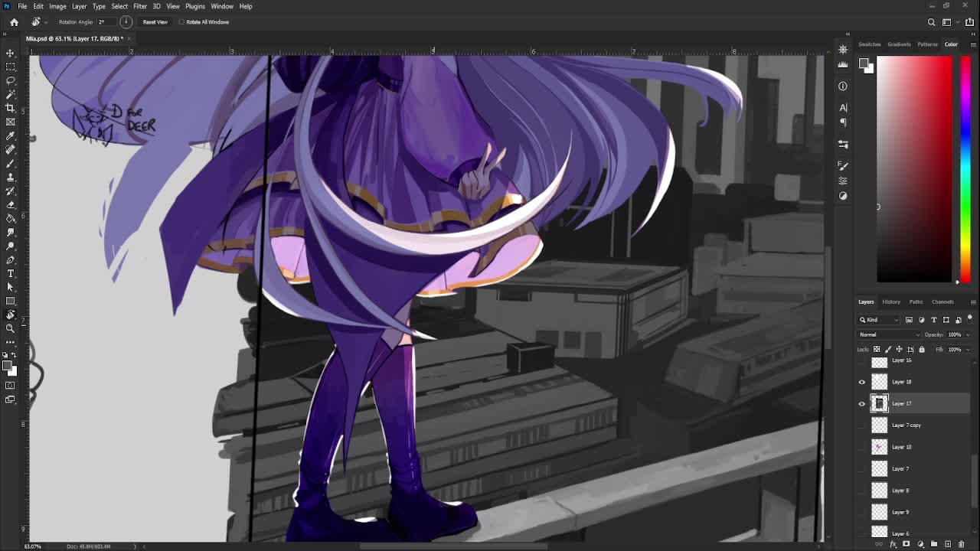The height and width of the screenshot is (551, 980).
Task: Open the Opacity slider dropdown arrow
Action: 968,334
